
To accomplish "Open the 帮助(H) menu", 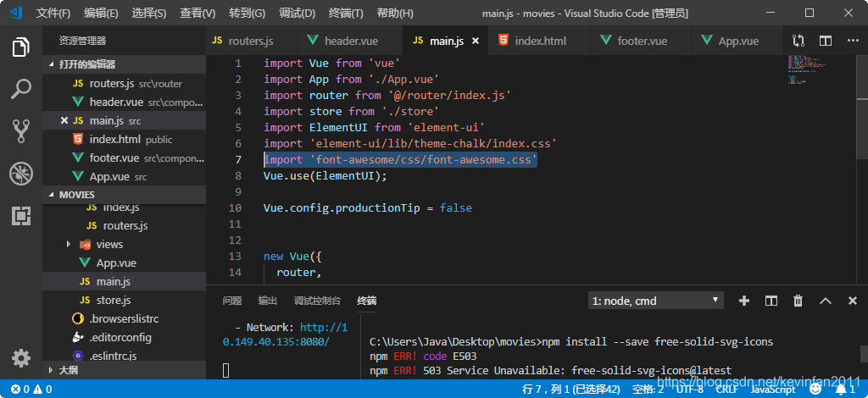I will (395, 13).
